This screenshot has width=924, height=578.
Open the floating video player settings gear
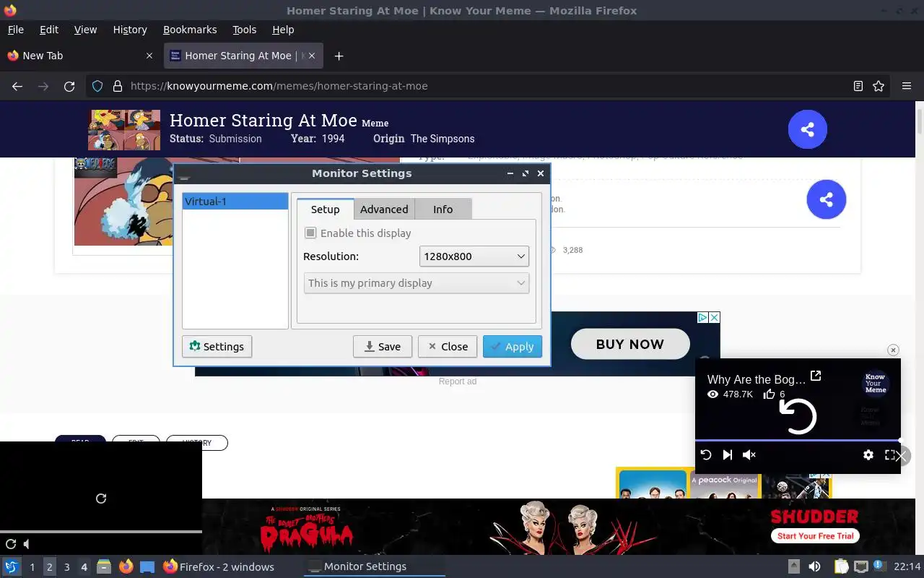868,454
